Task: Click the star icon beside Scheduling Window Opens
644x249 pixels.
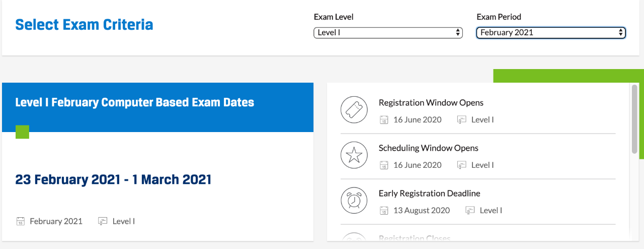Action: click(354, 155)
